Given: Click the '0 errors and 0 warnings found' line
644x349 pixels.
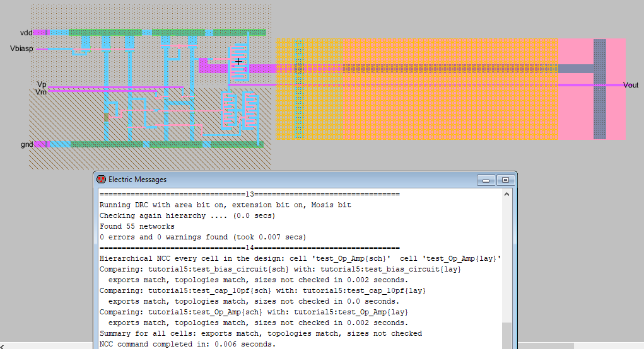Looking at the screenshot, I should click(203, 237).
